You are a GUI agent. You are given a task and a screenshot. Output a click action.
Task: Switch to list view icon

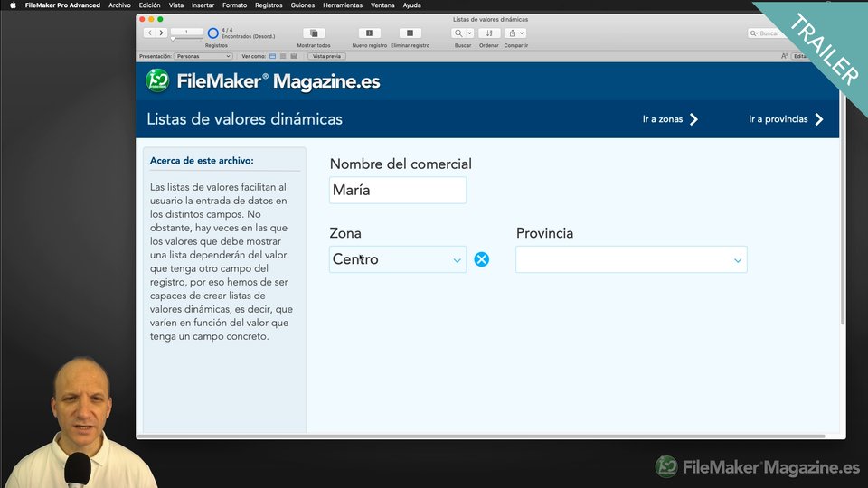click(x=283, y=56)
